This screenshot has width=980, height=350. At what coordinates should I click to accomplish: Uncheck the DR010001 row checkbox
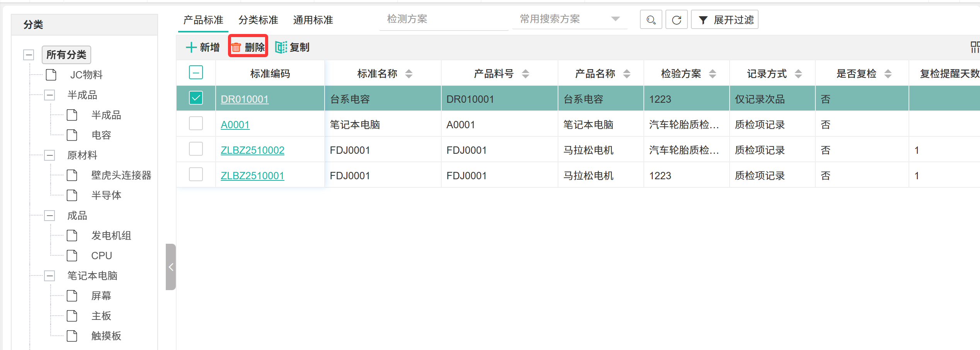(196, 98)
